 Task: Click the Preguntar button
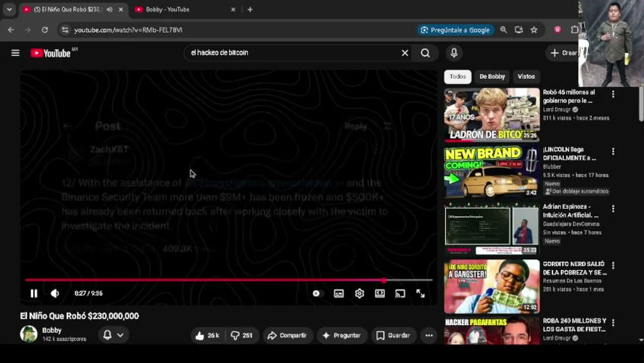[341, 335]
